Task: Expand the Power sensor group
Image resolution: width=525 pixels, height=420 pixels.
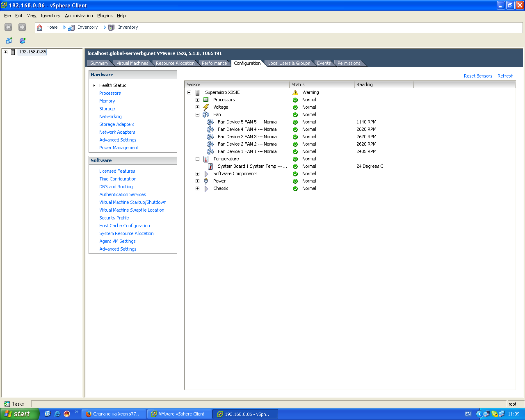Action: click(x=197, y=181)
